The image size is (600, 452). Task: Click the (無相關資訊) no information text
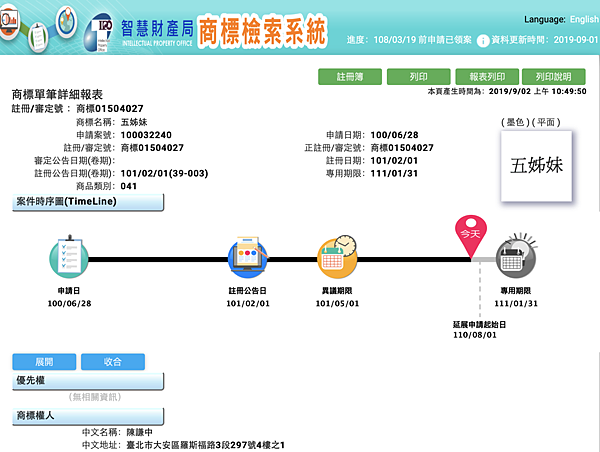coord(95,397)
